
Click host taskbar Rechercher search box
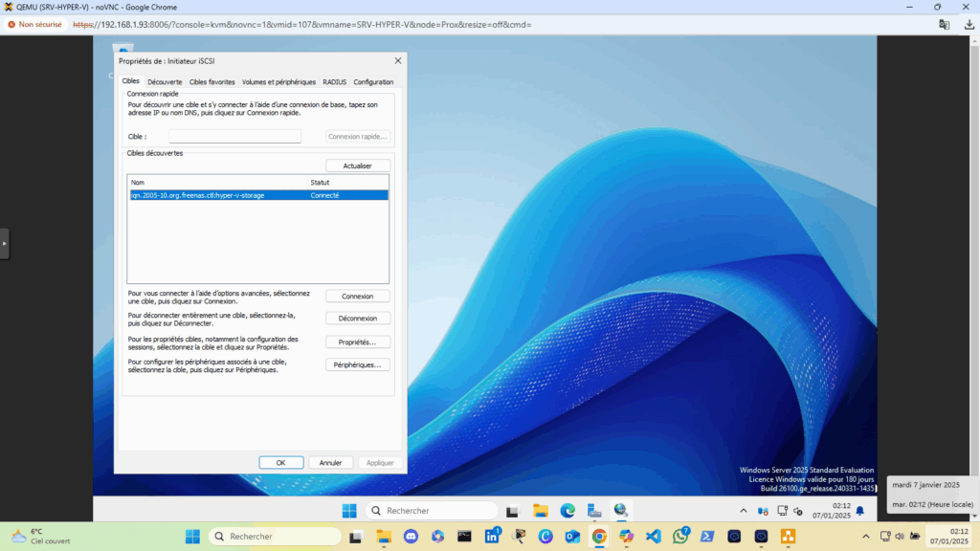[x=275, y=536]
